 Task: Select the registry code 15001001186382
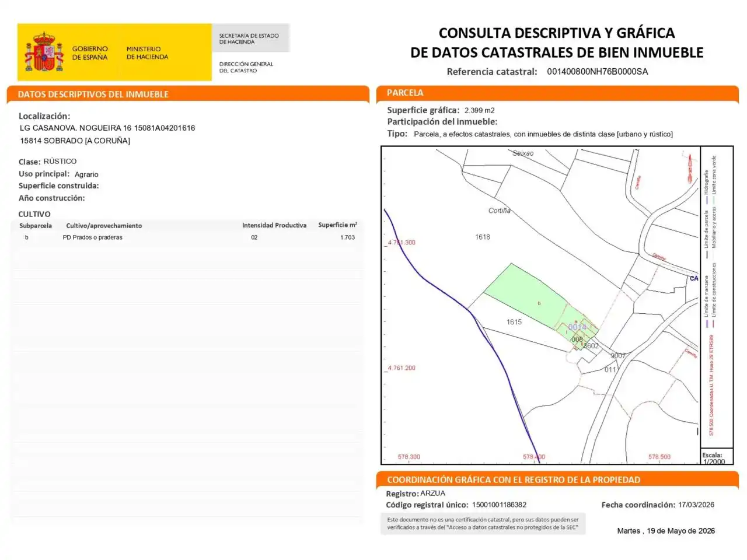click(499, 505)
